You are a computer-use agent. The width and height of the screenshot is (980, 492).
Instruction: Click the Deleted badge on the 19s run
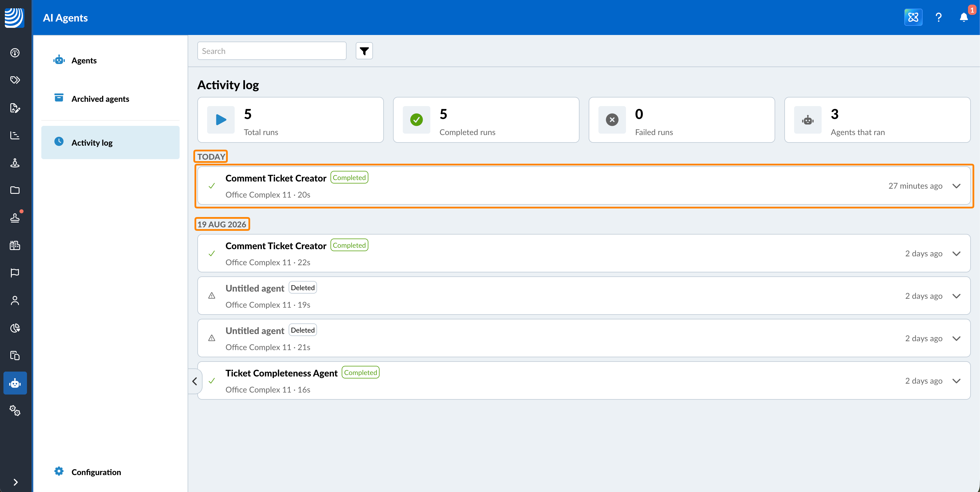tap(302, 288)
